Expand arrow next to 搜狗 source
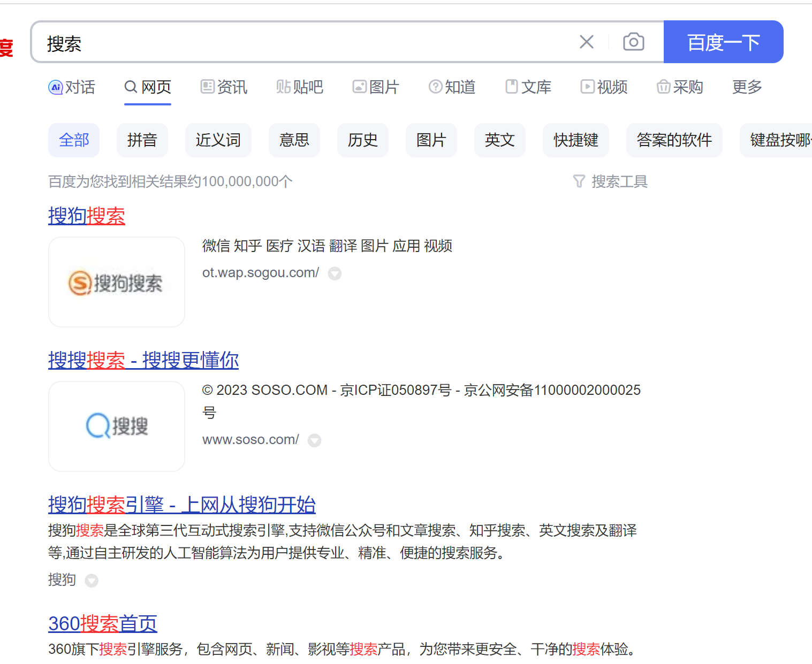Viewport: 812px width, 664px height. (92, 581)
